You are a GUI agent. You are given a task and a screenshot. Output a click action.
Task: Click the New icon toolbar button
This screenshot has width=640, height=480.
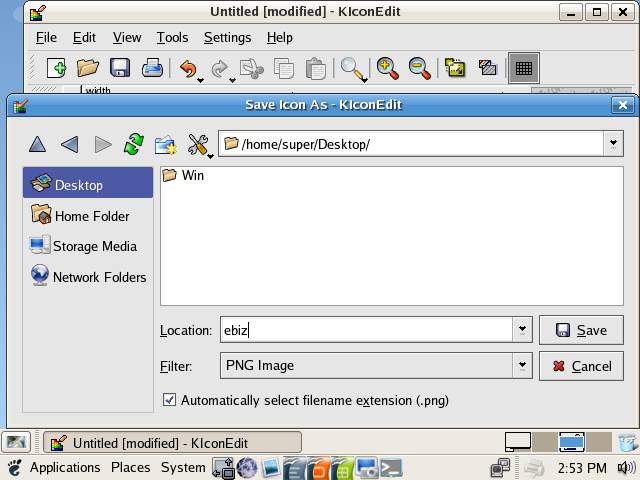click(56, 68)
